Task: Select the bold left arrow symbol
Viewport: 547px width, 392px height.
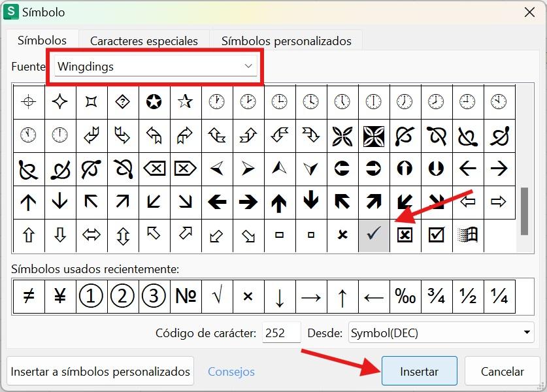Action: (x=216, y=202)
